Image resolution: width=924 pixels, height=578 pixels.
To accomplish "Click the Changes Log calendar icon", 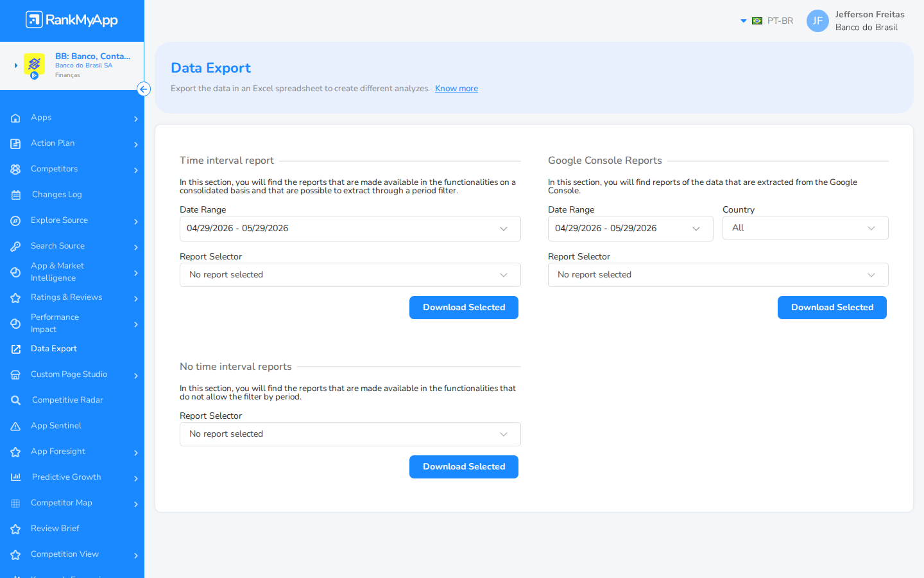I will point(15,195).
